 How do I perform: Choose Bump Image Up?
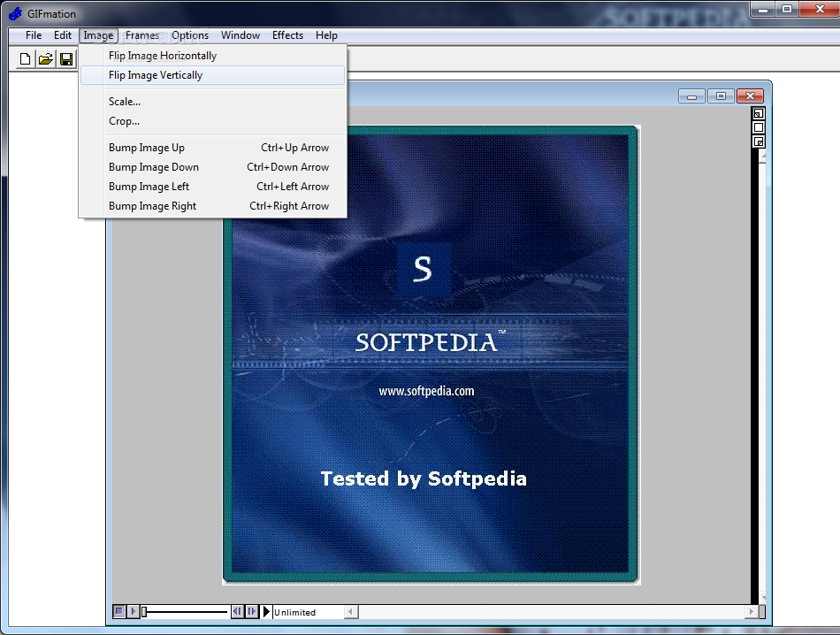(213, 148)
